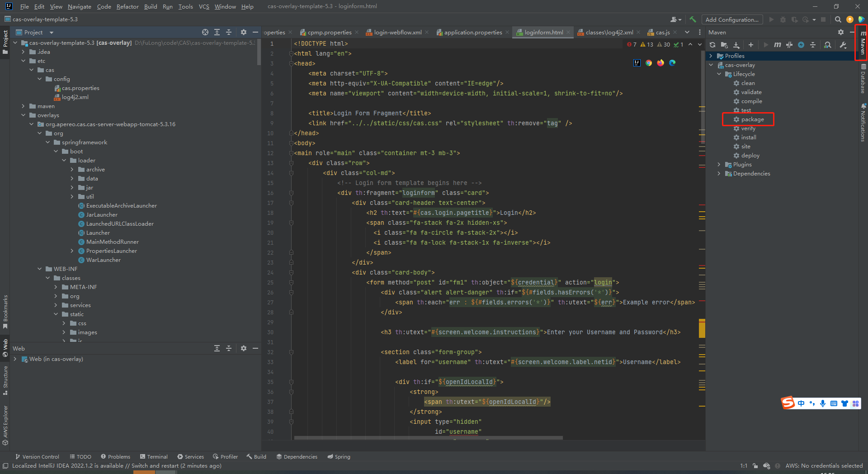This screenshot has width=868, height=474.
Task: Open the Terminal tool window
Action: click(x=154, y=457)
